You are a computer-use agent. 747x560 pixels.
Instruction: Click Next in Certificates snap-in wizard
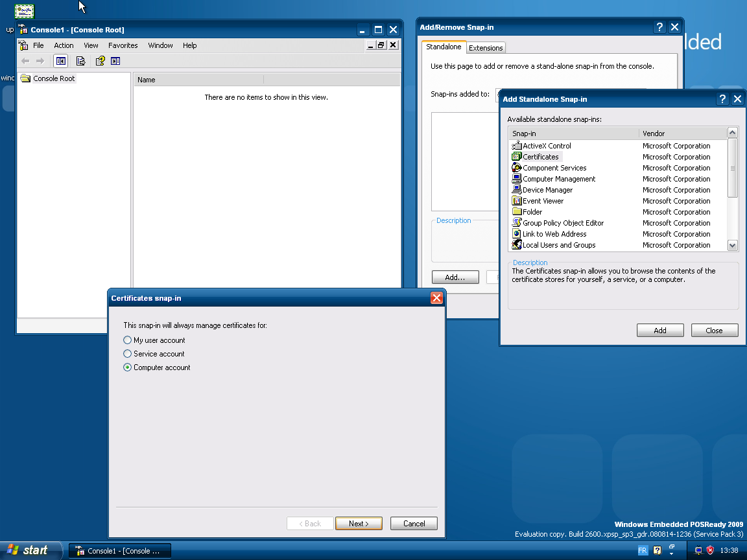coord(359,523)
